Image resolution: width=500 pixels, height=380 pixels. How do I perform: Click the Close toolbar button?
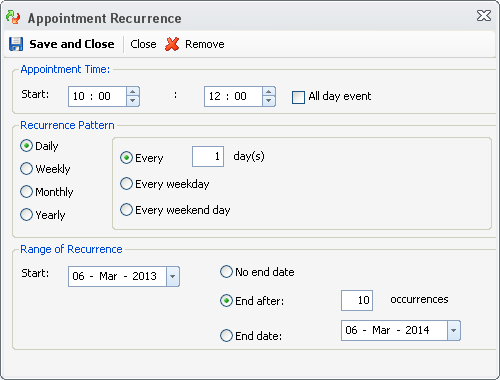coord(143,44)
